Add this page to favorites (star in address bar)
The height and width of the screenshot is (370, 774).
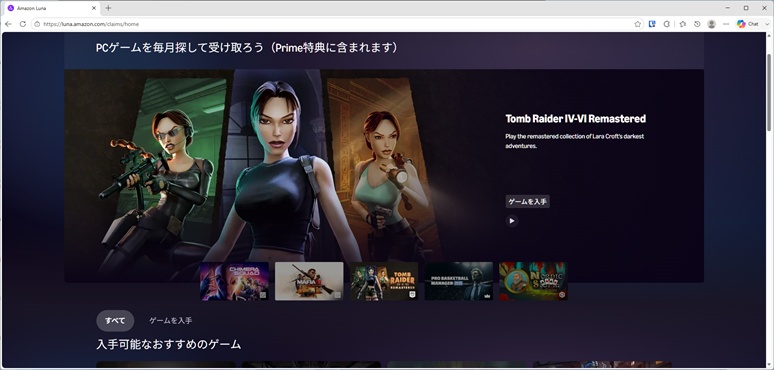[638, 24]
